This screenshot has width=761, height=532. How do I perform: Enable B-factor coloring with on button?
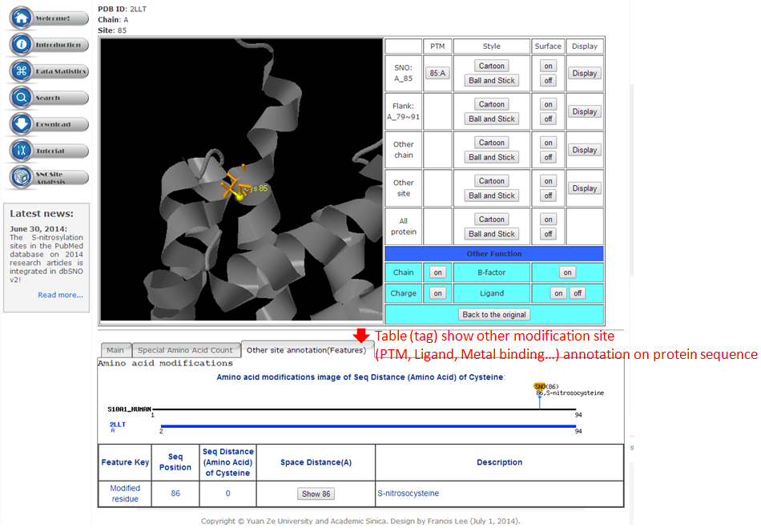[567, 272]
